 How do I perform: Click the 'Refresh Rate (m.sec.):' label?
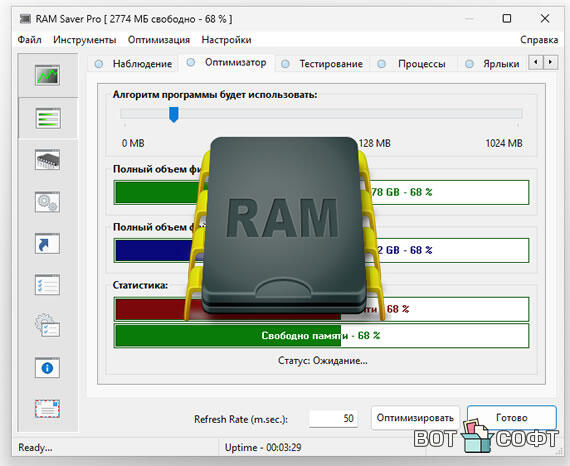coord(241,419)
